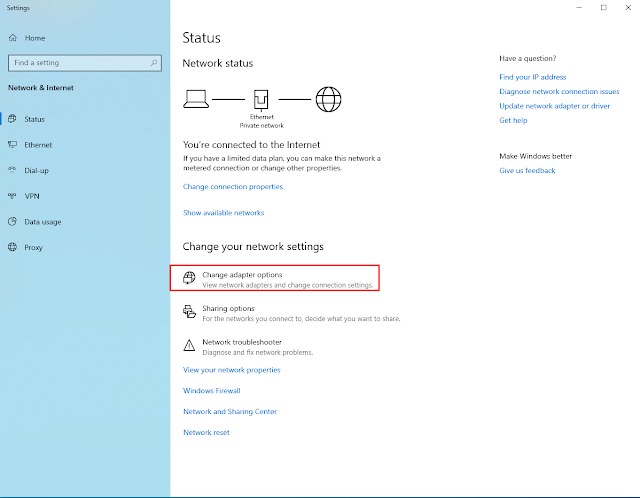The image size is (640, 498).
Task: Close the Settings window
Action: point(628,8)
